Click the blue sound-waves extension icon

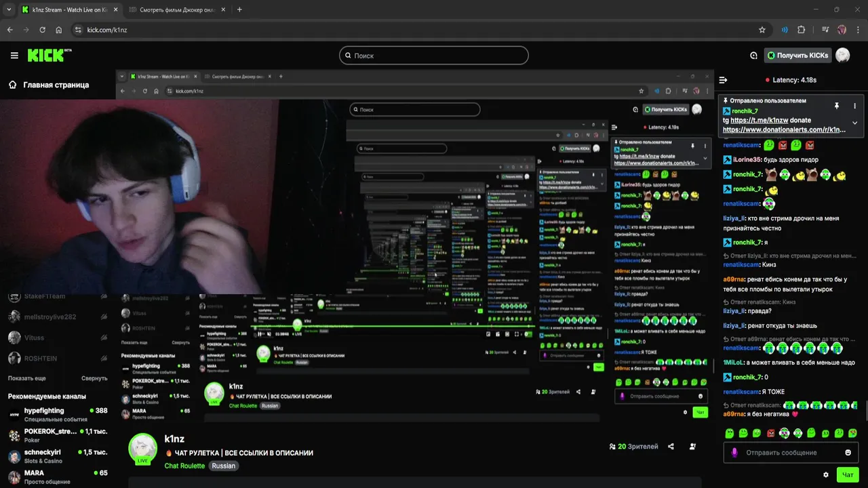pyautogui.click(x=785, y=30)
